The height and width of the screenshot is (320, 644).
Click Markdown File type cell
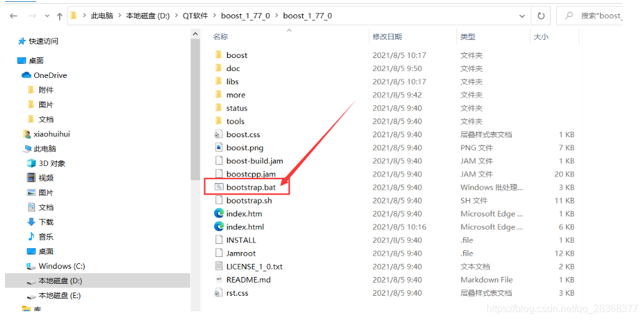point(486,279)
